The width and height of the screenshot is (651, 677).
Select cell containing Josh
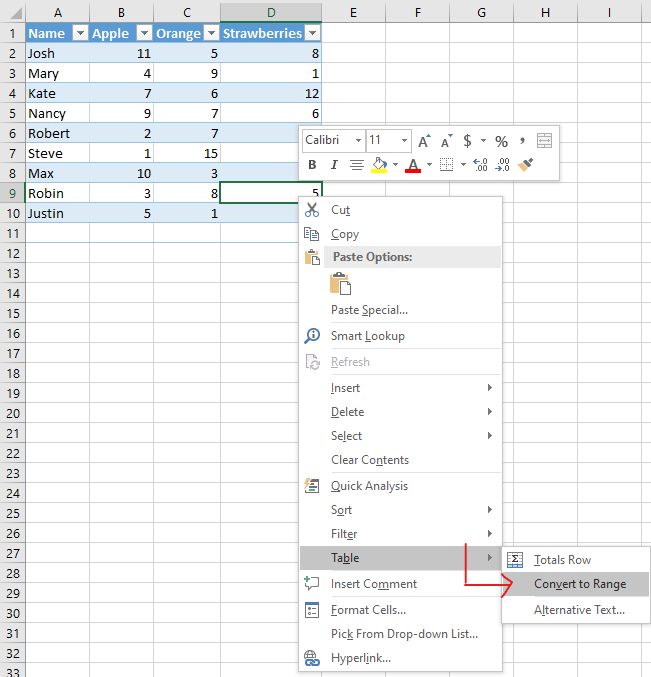[x=56, y=53]
